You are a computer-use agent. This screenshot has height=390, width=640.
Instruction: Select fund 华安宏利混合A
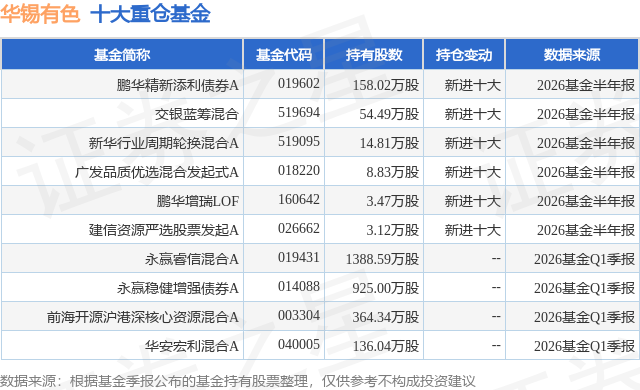click(192, 346)
